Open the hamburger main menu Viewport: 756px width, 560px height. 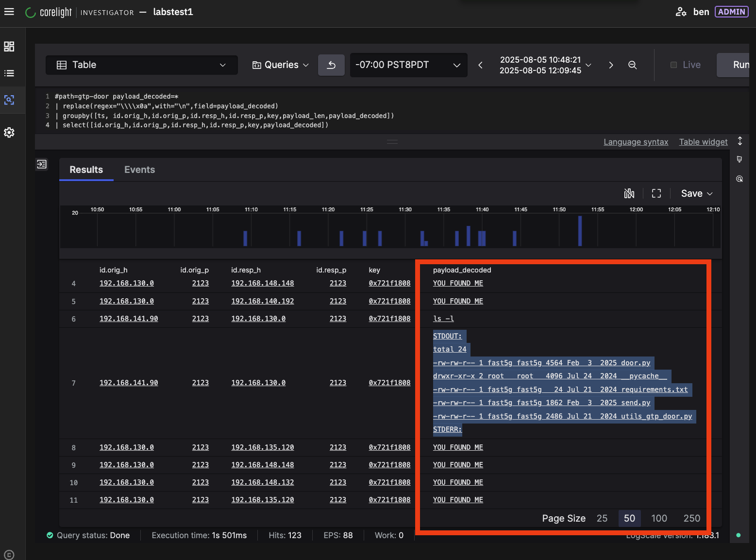tap(9, 12)
